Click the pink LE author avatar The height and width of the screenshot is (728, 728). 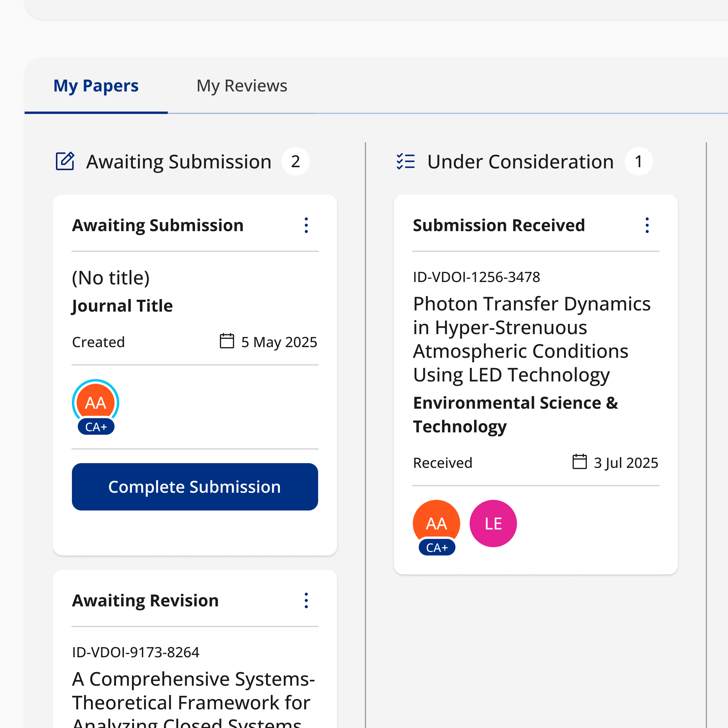(x=493, y=524)
